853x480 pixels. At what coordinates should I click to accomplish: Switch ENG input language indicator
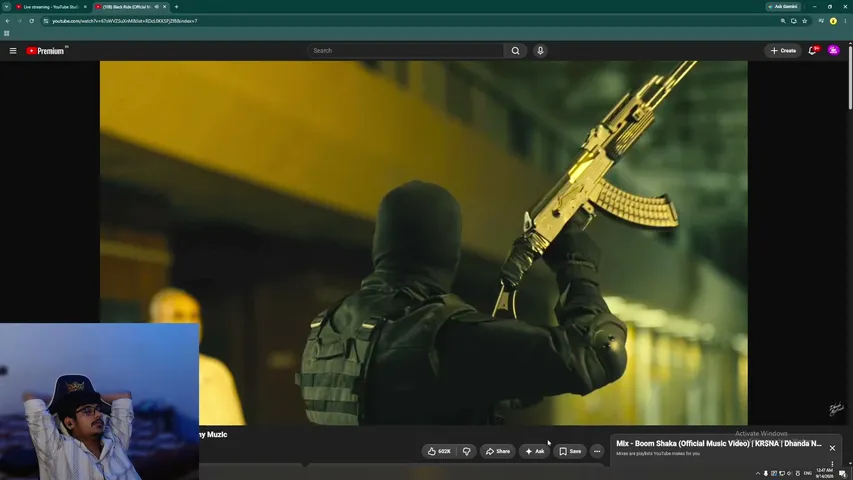point(807,473)
